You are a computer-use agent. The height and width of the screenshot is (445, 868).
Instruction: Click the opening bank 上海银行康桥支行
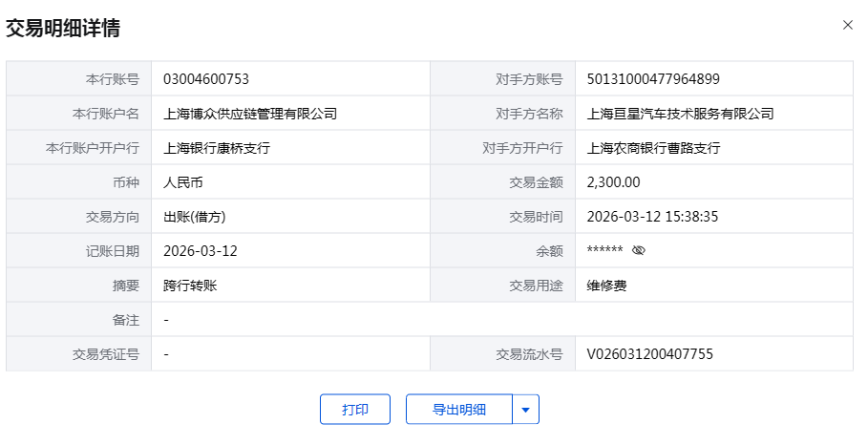[x=217, y=148]
